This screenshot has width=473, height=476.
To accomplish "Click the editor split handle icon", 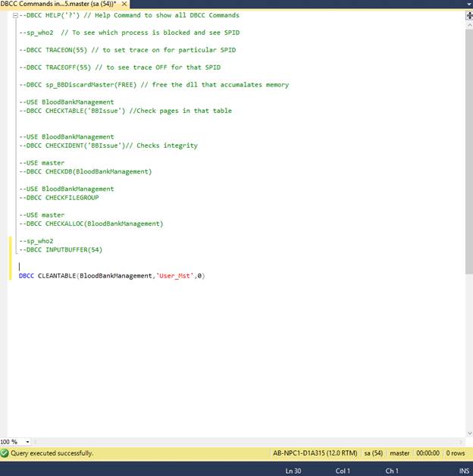I will pyautogui.click(x=469, y=16).
